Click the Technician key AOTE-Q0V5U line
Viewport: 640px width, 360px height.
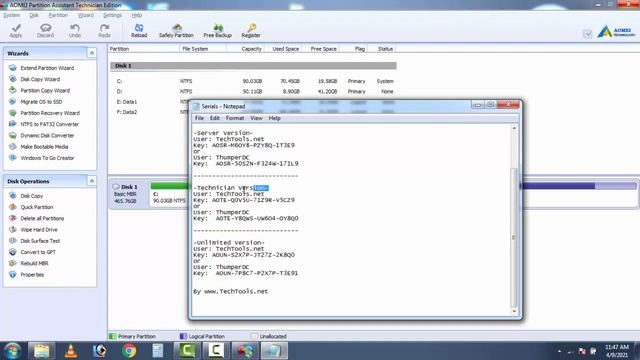pyautogui.click(x=244, y=200)
